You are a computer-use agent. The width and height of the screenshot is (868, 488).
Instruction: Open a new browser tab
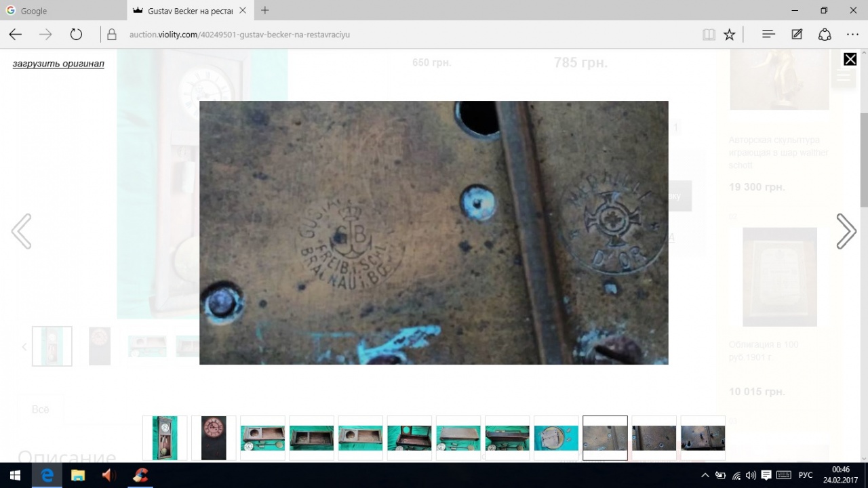point(264,11)
